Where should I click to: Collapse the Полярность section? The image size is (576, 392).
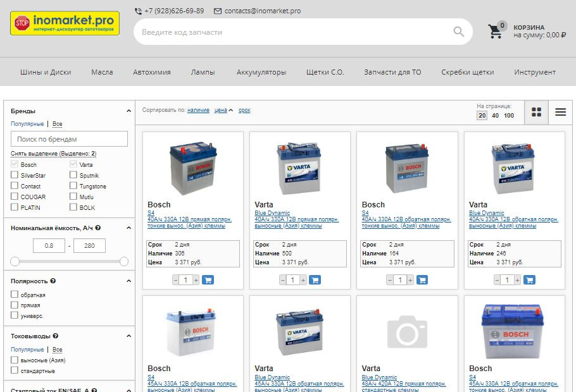[128, 281]
